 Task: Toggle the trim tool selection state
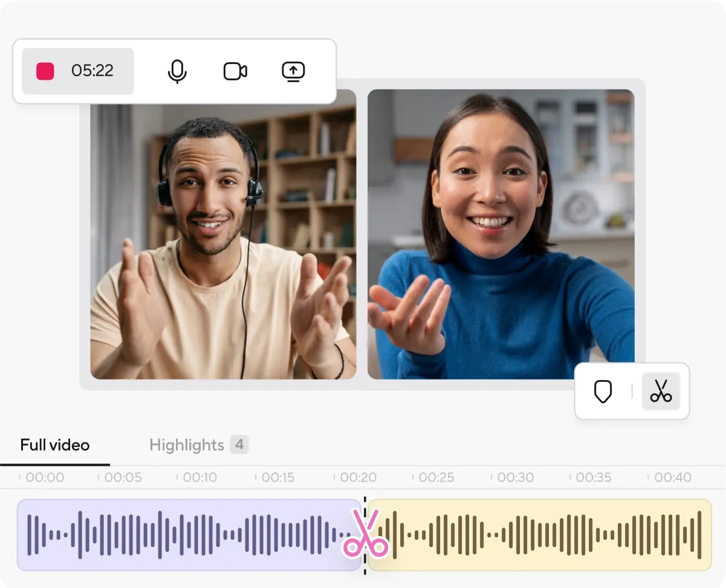660,391
